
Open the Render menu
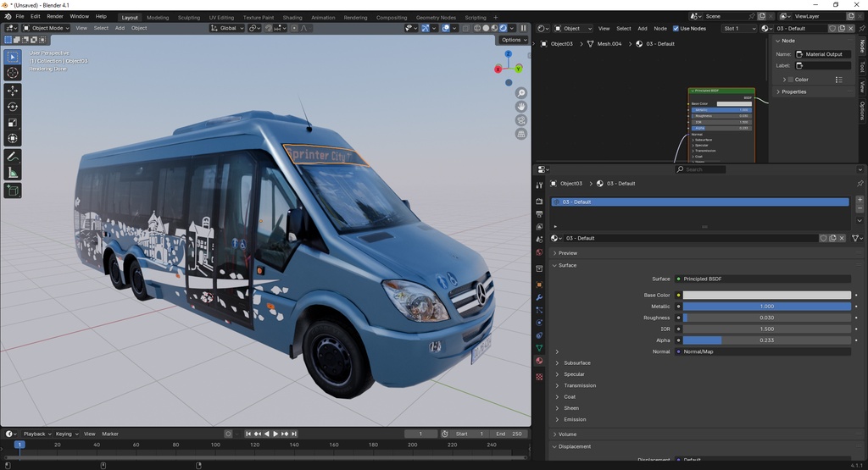(x=54, y=16)
